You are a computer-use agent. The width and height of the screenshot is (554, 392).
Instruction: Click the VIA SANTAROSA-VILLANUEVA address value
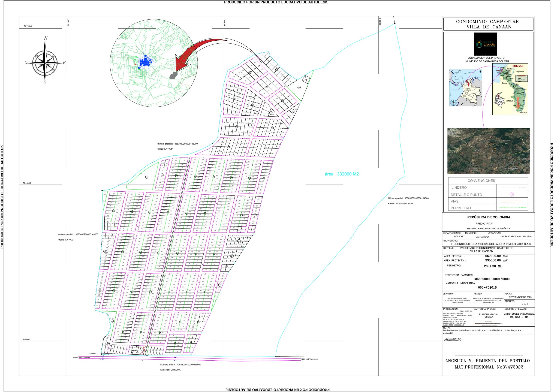pyautogui.click(x=516, y=237)
